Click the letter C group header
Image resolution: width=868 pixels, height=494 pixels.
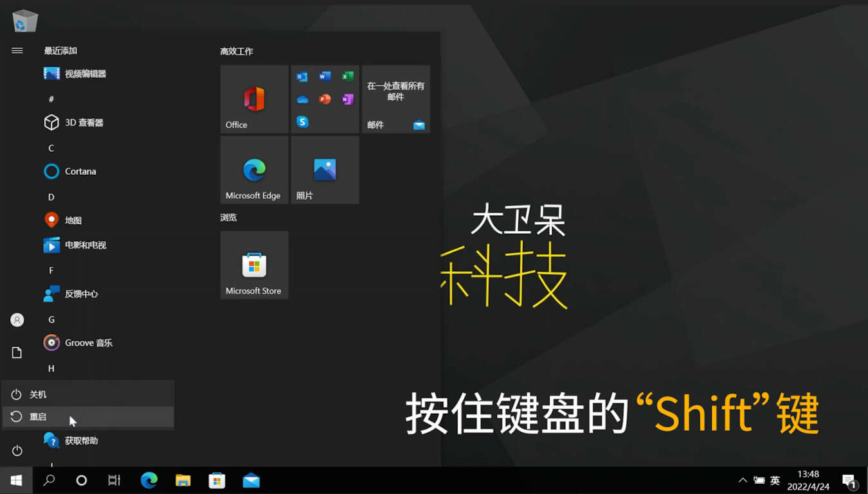point(51,148)
